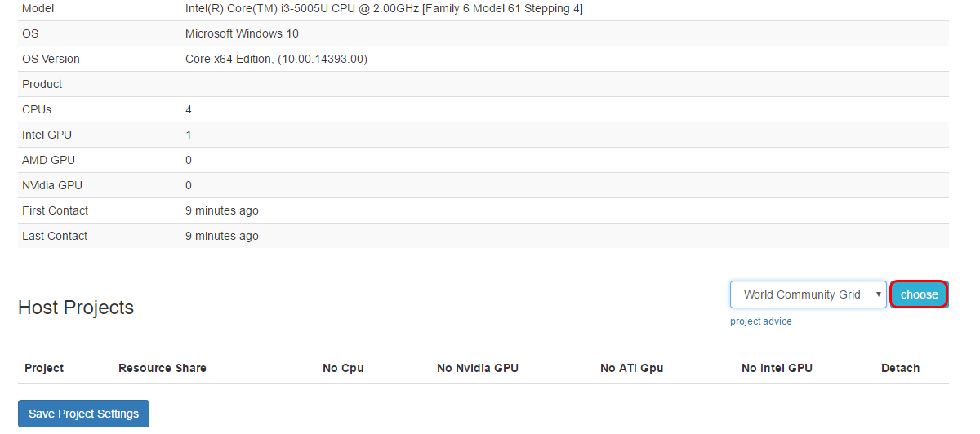Select the Microsoft Windows 10 OS value

click(x=242, y=33)
